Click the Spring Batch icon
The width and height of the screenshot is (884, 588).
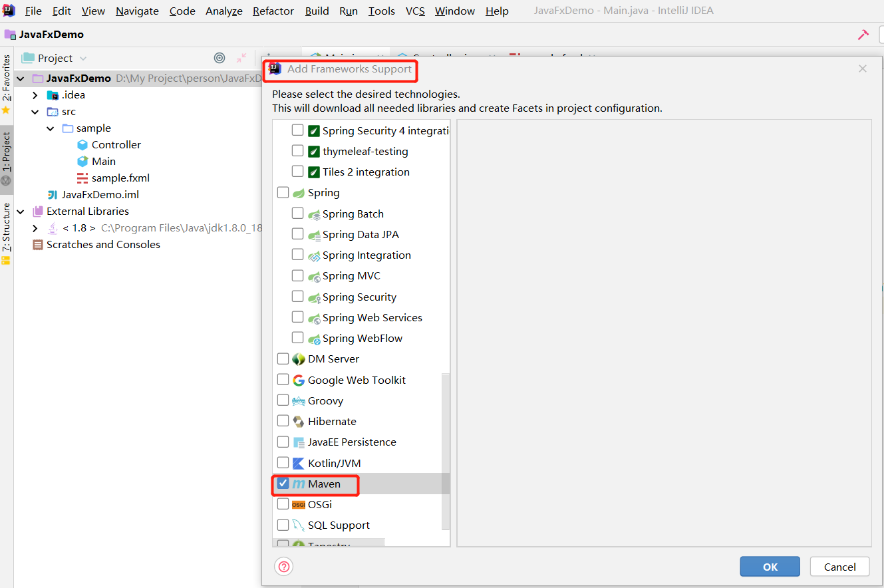314,214
